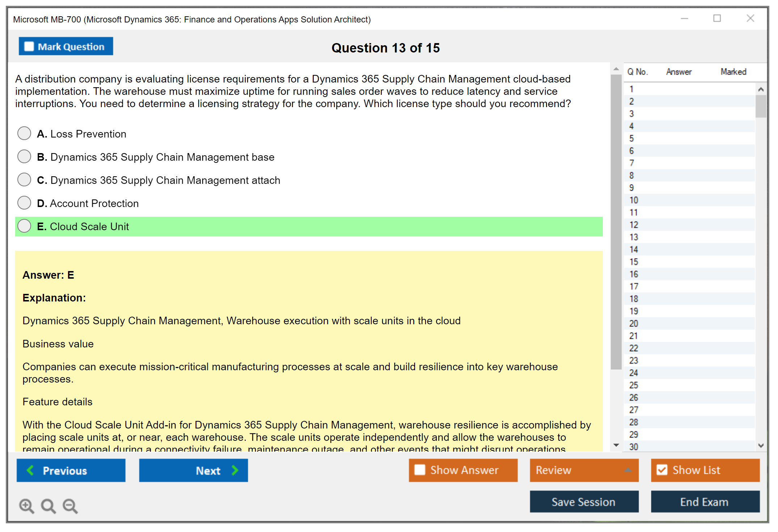
Task: Maximize the exam window
Action: 717,18
